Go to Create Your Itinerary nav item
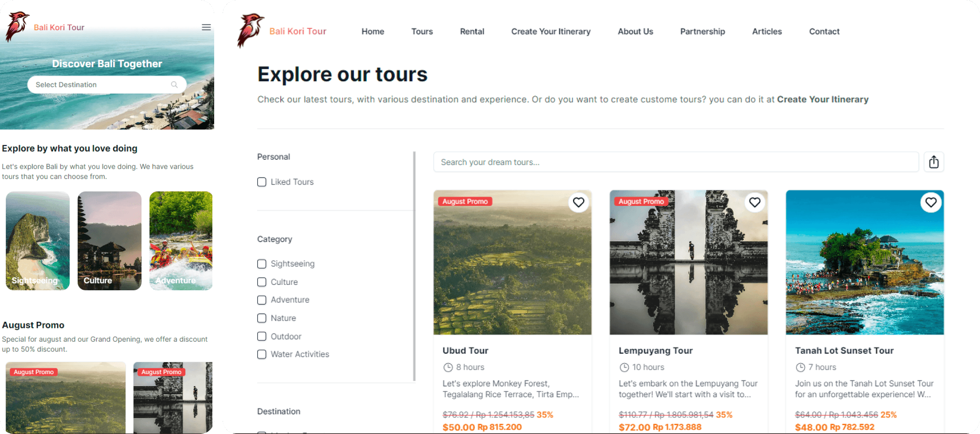Image resolution: width=980 pixels, height=434 pixels. click(x=551, y=32)
